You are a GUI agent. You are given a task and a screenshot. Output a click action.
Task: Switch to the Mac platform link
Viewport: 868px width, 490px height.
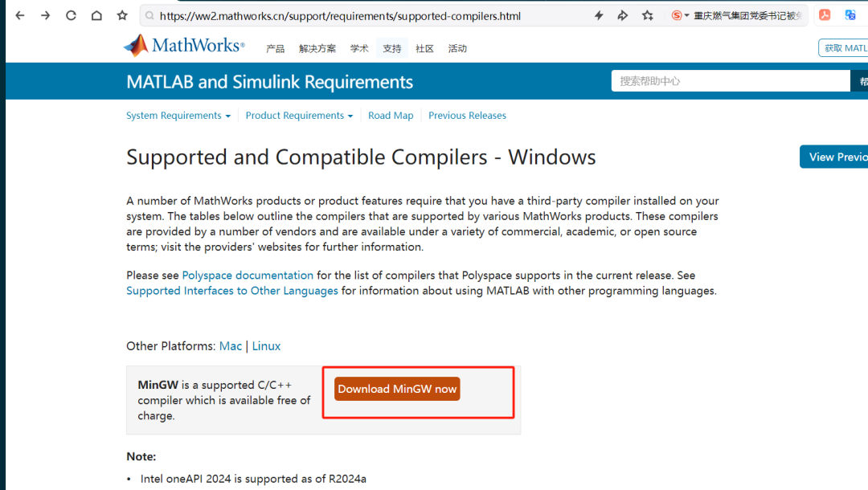pyautogui.click(x=231, y=346)
